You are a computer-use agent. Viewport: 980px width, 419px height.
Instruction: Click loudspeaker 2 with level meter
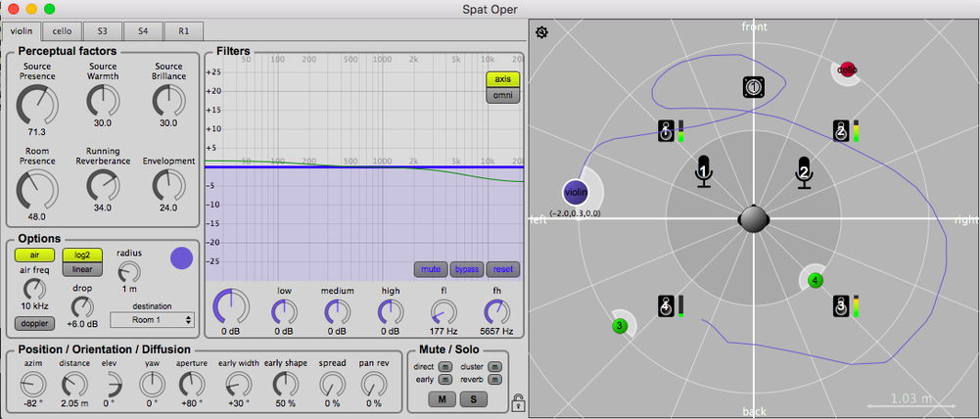841,131
